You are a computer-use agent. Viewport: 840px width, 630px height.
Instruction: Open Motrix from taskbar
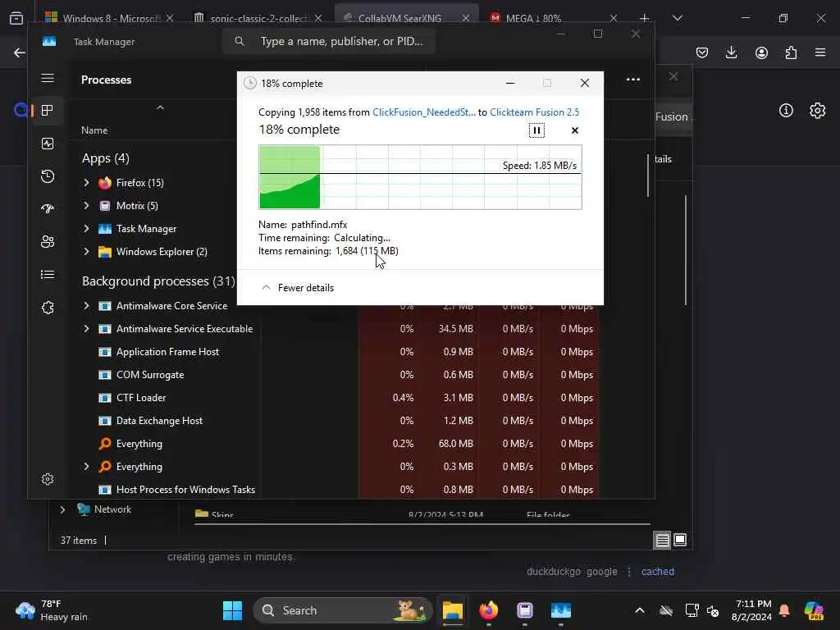[x=525, y=610]
